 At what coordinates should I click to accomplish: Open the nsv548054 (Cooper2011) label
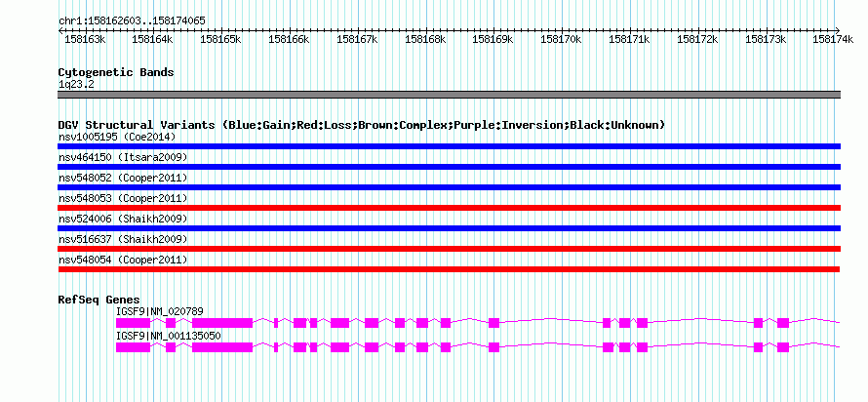pyautogui.click(x=123, y=260)
